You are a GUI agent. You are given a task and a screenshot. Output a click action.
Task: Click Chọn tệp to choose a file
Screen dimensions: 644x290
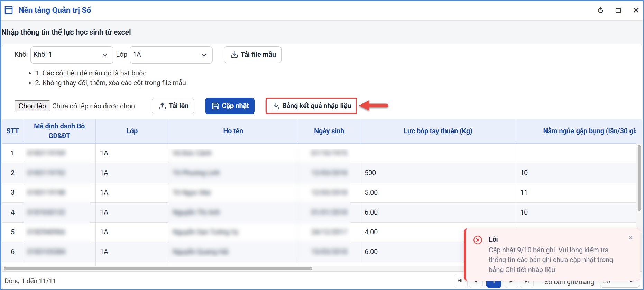click(32, 106)
